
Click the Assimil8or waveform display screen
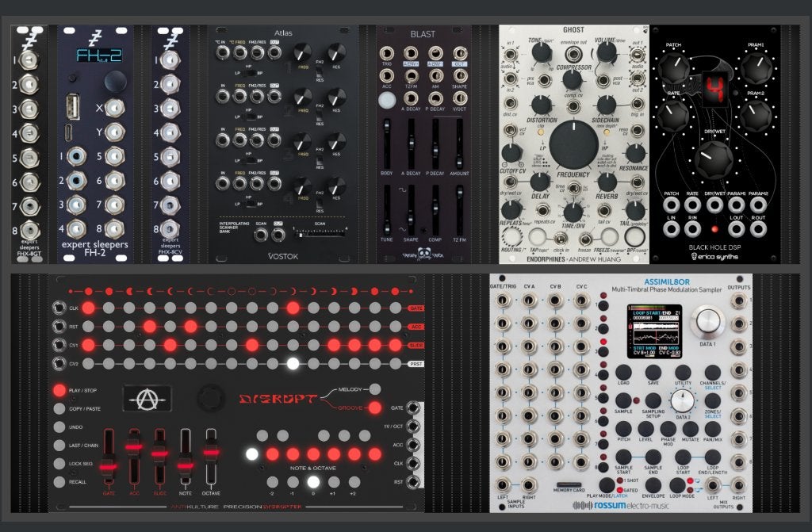(654, 331)
